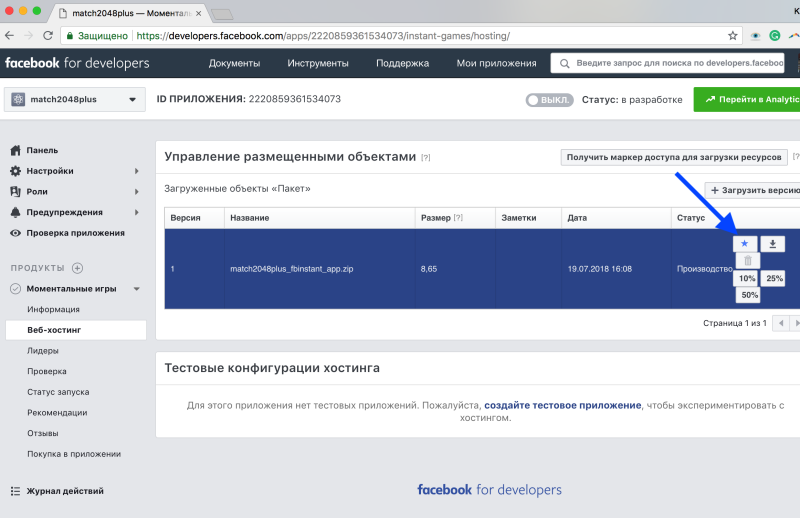Click the green Grammarly extension icon
This screenshot has height=518, width=800.
[x=774, y=36]
